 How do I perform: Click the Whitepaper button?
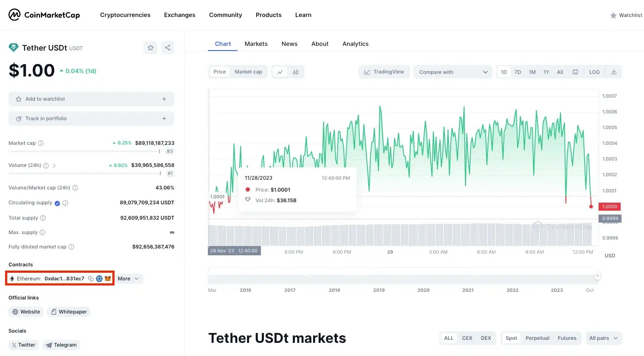click(x=69, y=311)
